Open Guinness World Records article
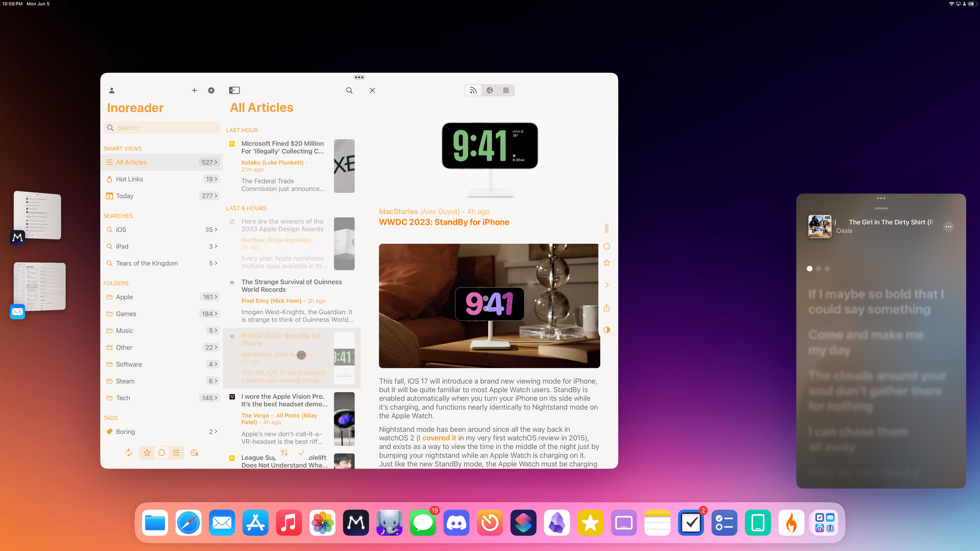 pyautogui.click(x=291, y=300)
